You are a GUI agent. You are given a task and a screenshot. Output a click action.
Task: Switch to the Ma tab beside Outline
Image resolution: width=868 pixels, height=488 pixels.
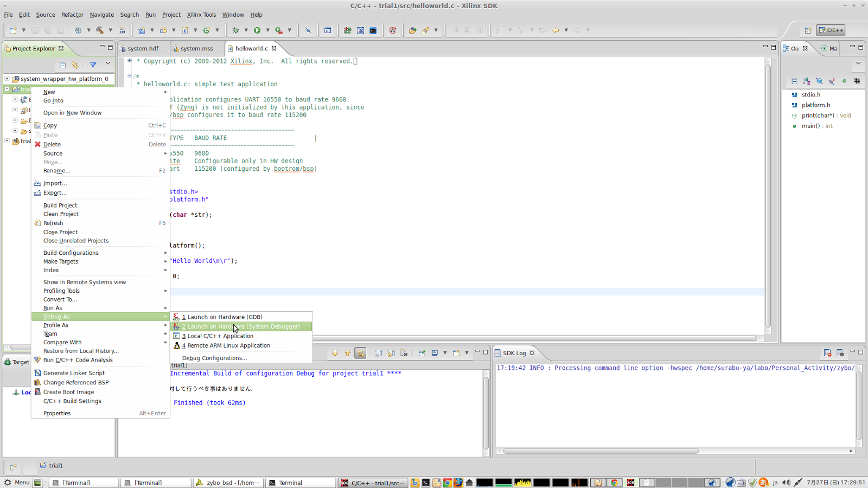point(829,48)
